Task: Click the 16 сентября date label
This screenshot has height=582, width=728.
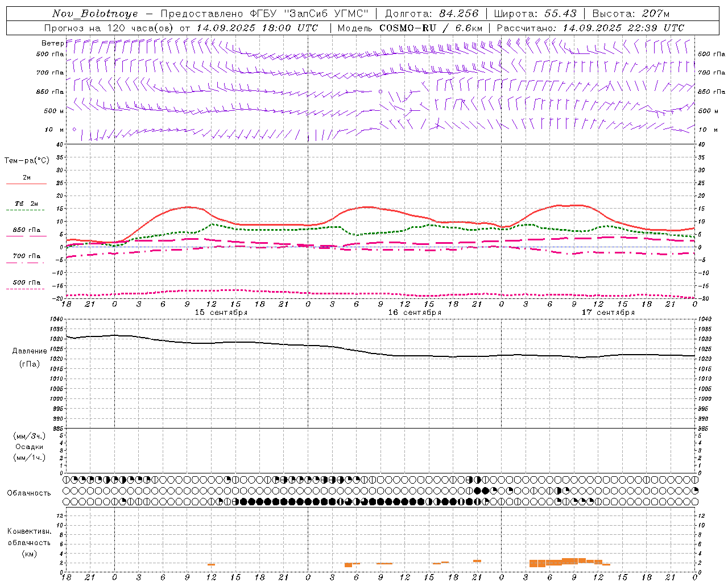Action: tap(415, 313)
